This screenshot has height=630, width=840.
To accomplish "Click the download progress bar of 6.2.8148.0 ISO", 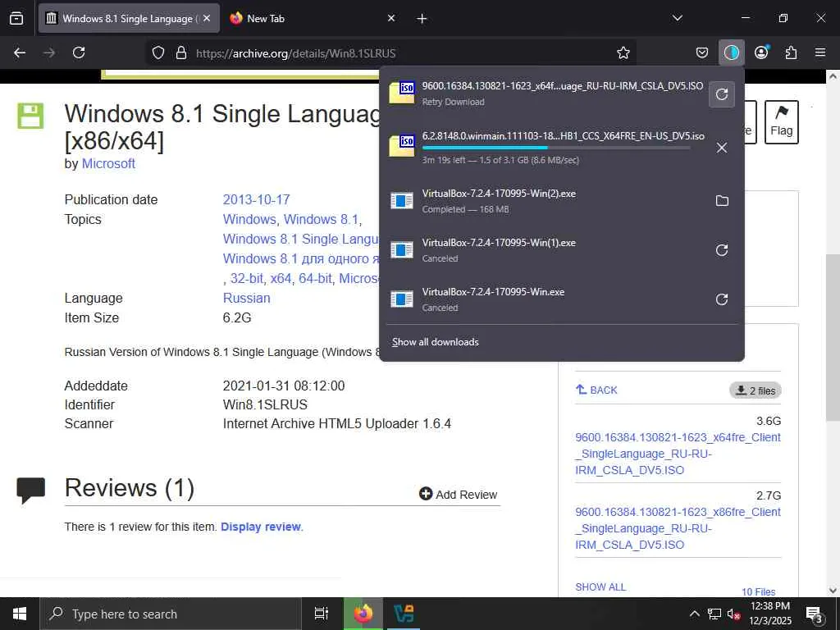I will point(555,148).
